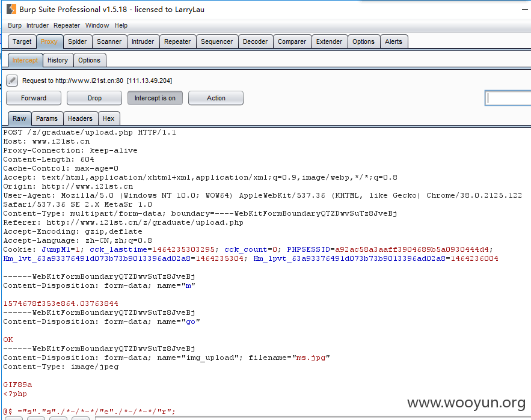Click the <?php payload line
Screen dimensions: 531x420
click(x=15, y=394)
